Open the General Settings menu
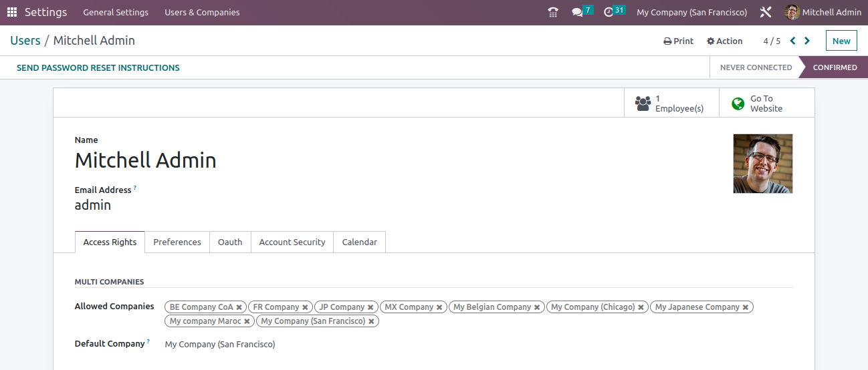This screenshot has height=370, width=868. tap(116, 12)
